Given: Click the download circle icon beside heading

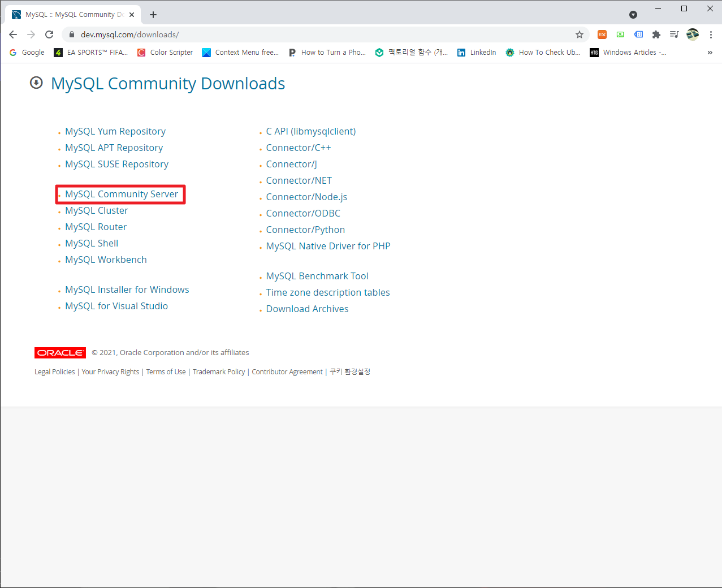Looking at the screenshot, I should pos(36,83).
